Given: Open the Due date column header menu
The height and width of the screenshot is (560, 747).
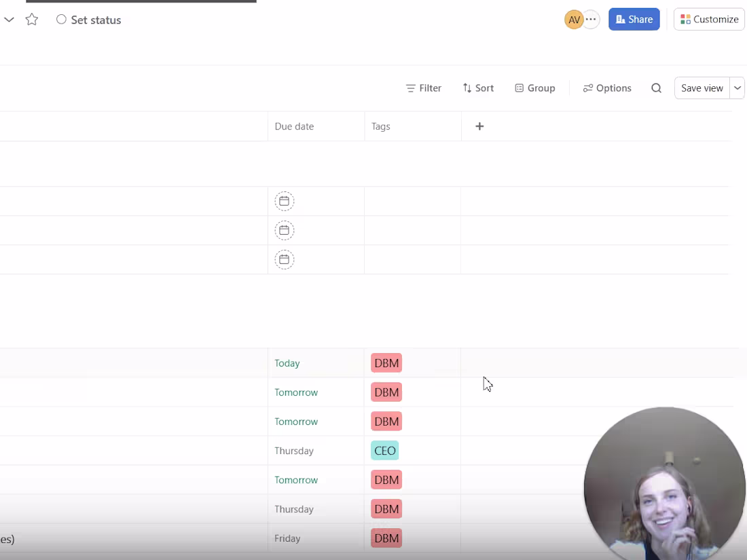Looking at the screenshot, I should pos(294,126).
